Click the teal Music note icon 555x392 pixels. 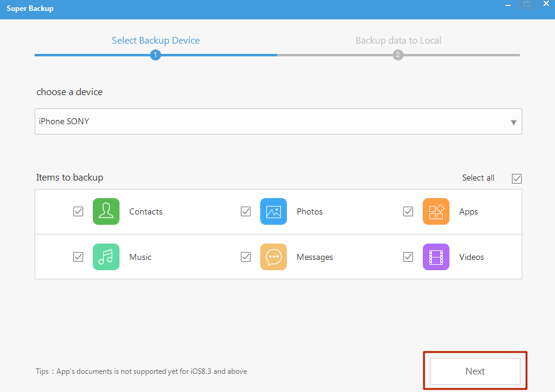click(106, 257)
